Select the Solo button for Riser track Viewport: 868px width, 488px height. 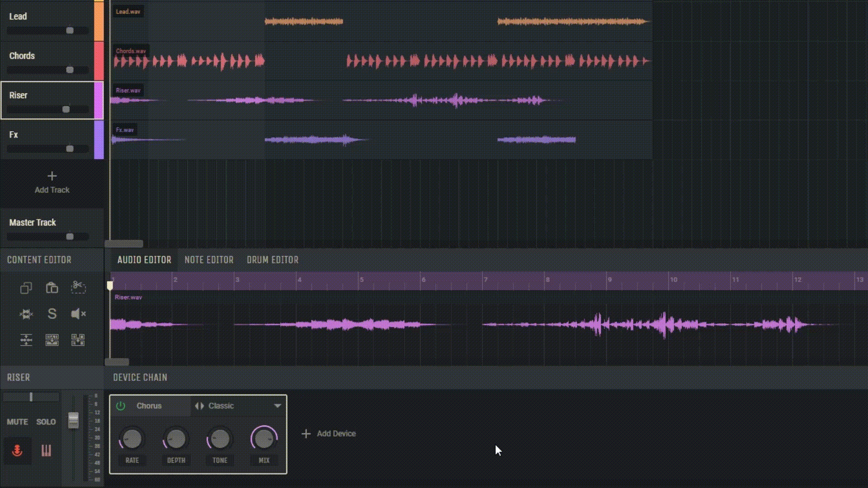click(x=46, y=422)
